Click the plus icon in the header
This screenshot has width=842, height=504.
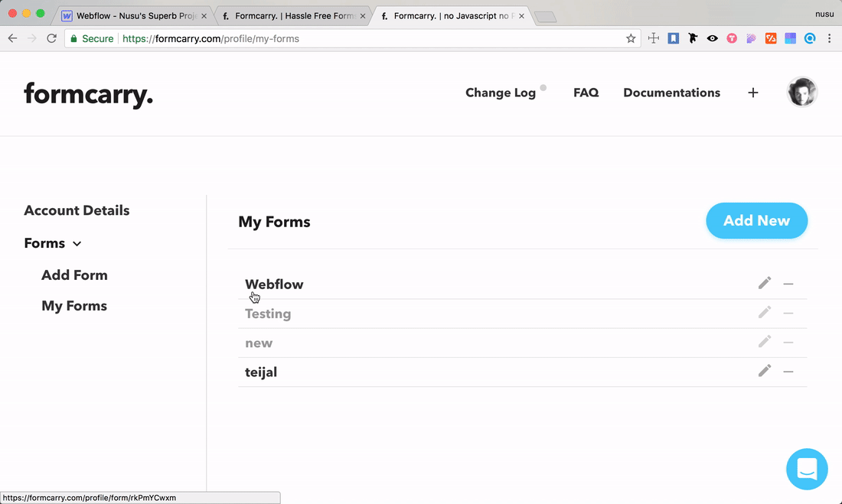click(x=753, y=93)
